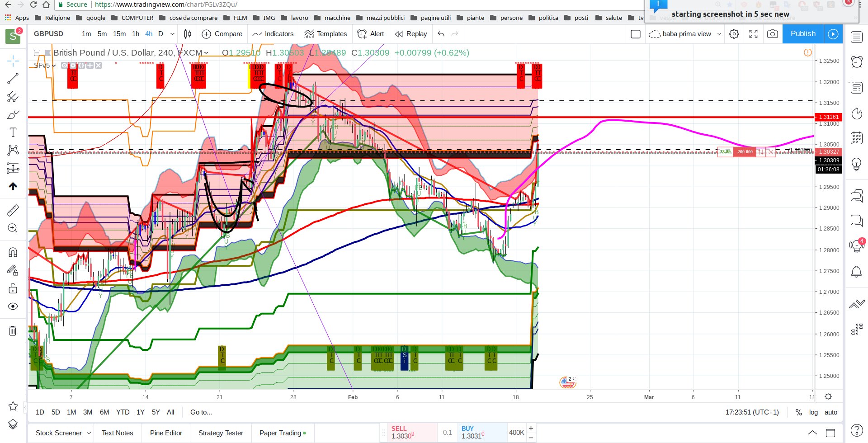Toggle auto scale mode
This screenshot has width=868, height=443.
(831, 412)
